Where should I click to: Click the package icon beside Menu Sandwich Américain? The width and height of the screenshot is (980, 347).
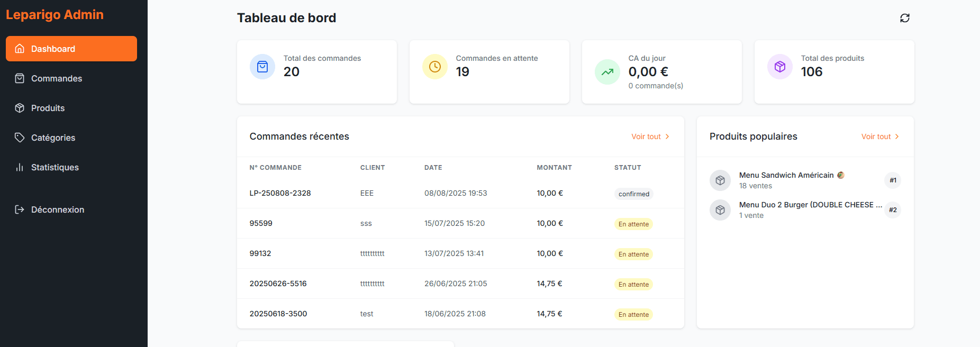click(720, 180)
